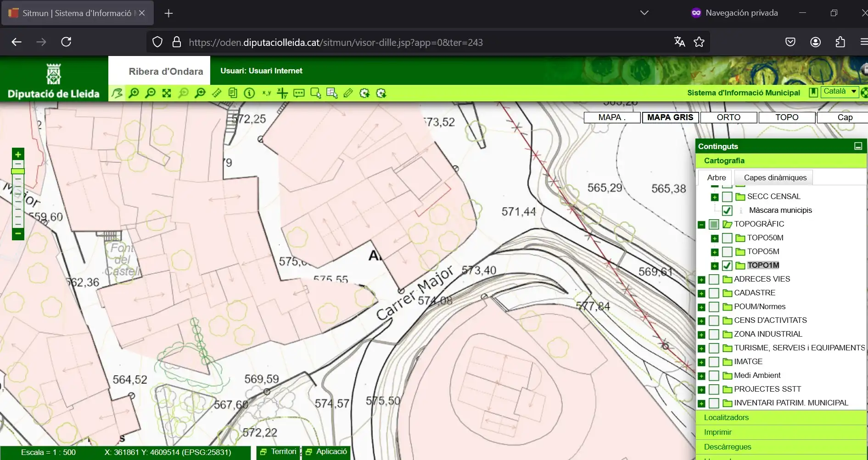Viewport: 868px width, 460px height.
Task: Choose the table selection tool
Action: click(332, 93)
